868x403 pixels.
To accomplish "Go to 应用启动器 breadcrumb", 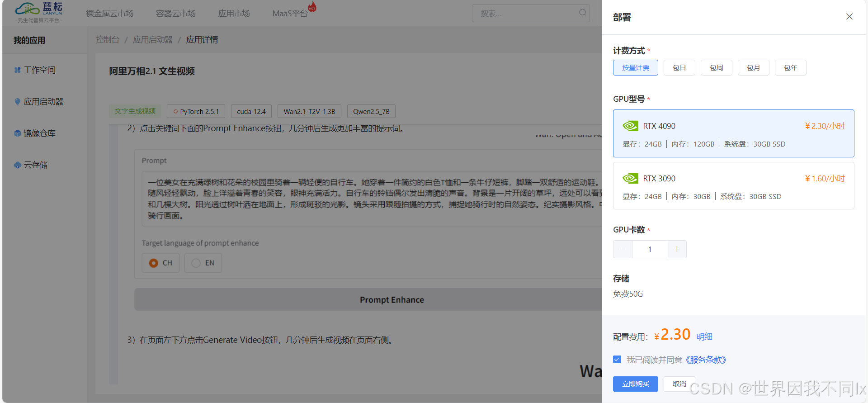I will pyautogui.click(x=153, y=40).
